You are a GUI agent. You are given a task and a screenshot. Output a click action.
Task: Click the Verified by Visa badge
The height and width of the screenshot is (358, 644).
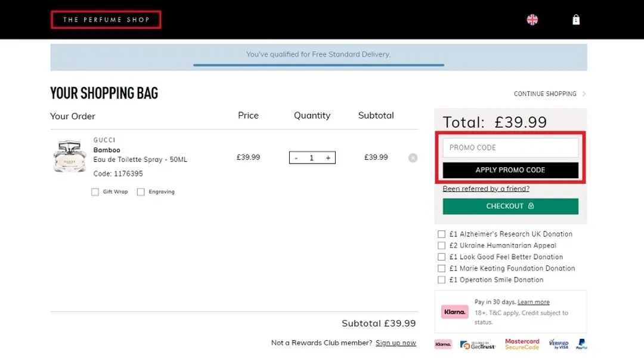coord(559,344)
